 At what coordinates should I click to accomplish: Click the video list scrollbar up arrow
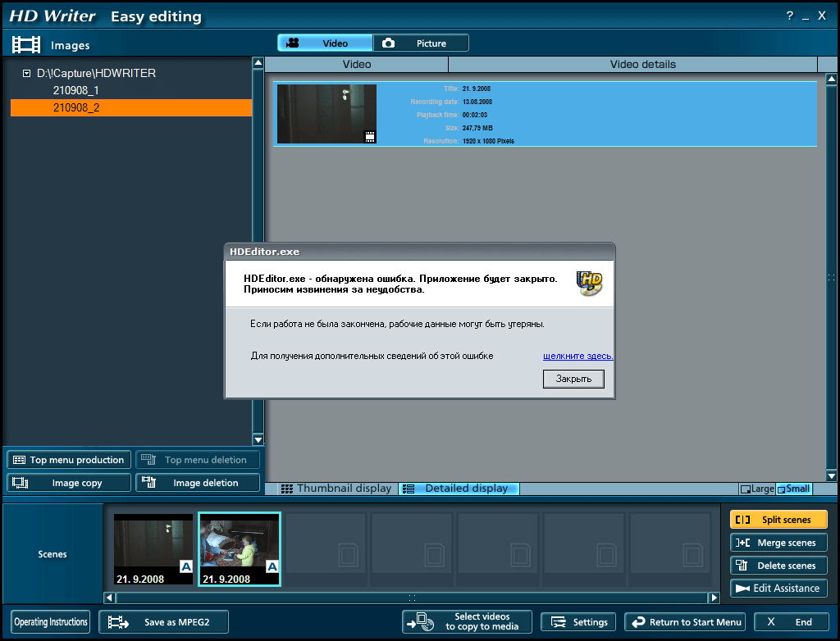832,80
